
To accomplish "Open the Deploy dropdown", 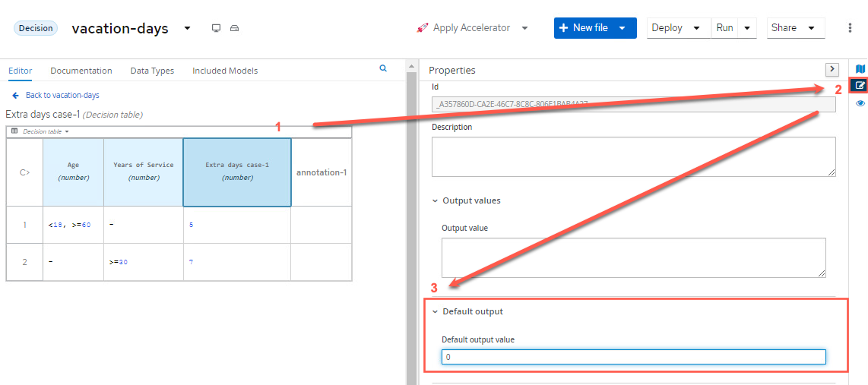I will pyautogui.click(x=679, y=27).
